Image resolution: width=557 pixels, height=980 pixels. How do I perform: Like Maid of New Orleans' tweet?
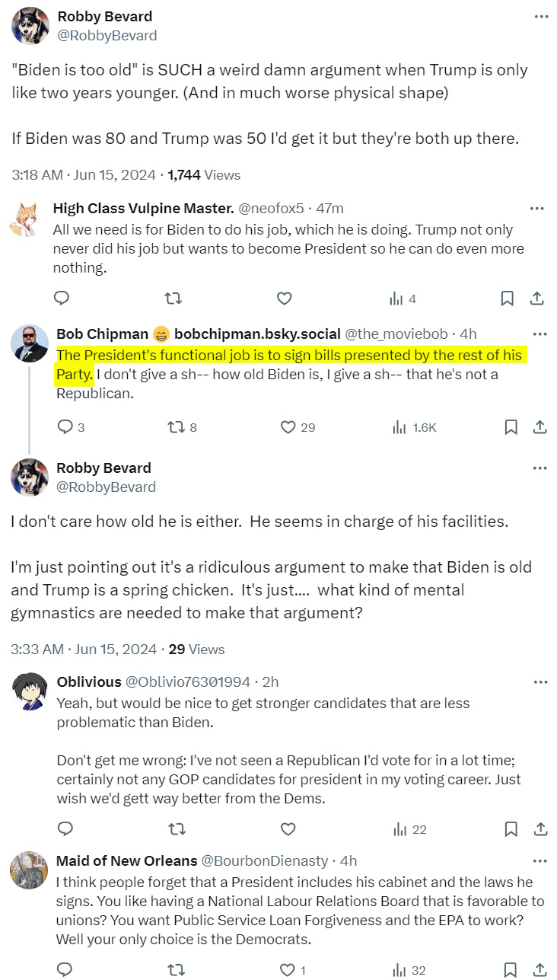pos(288,970)
